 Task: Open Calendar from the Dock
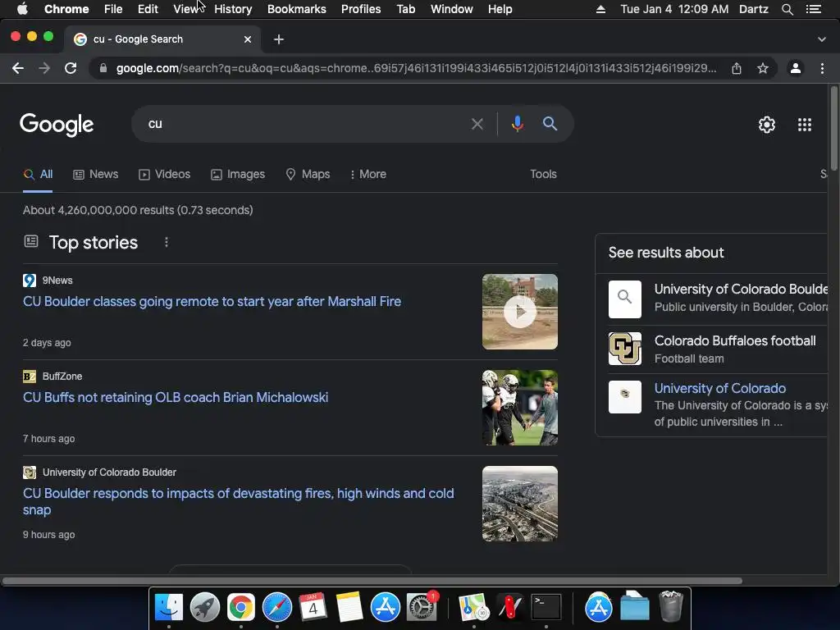click(x=313, y=607)
